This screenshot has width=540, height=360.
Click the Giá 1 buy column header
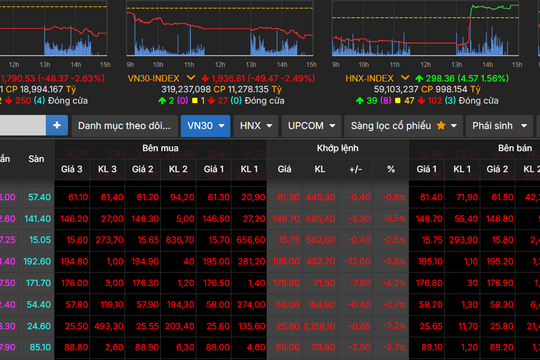tap(214, 169)
